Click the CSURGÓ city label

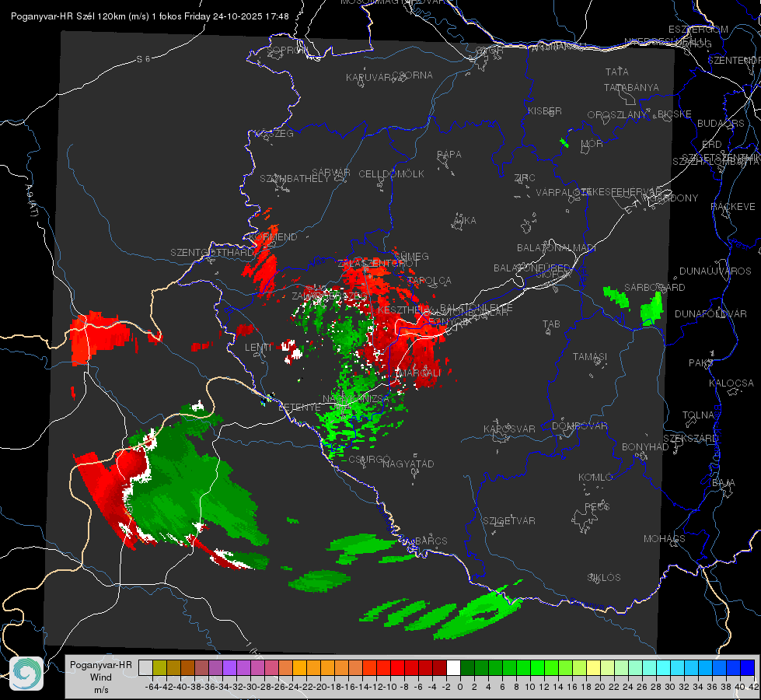(369, 460)
